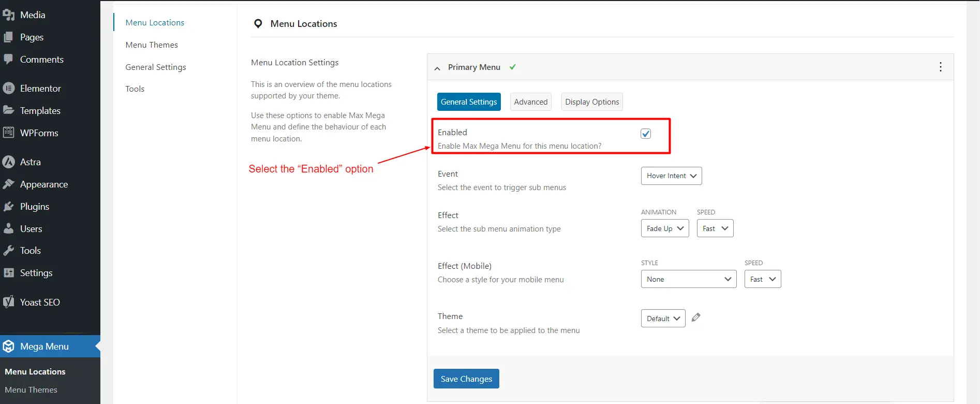980x404 pixels.
Task: Collapse the Primary Menu panel chevron
Action: (437, 68)
